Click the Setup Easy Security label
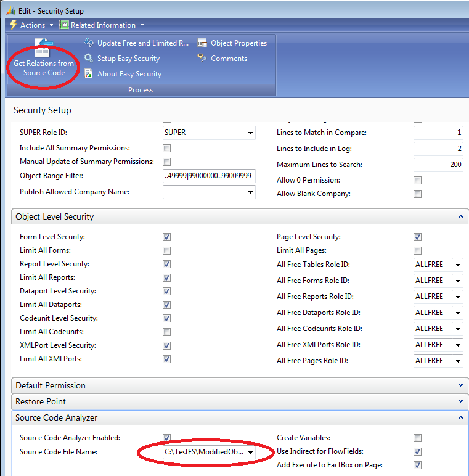Screen dimensions: 469x476 (128, 59)
